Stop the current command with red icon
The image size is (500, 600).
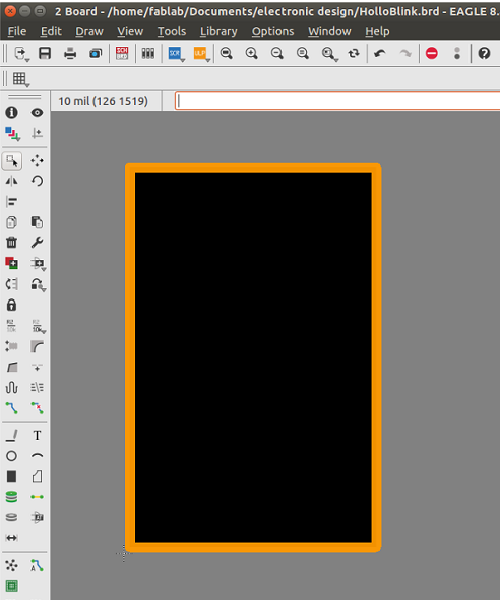(x=432, y=53)
